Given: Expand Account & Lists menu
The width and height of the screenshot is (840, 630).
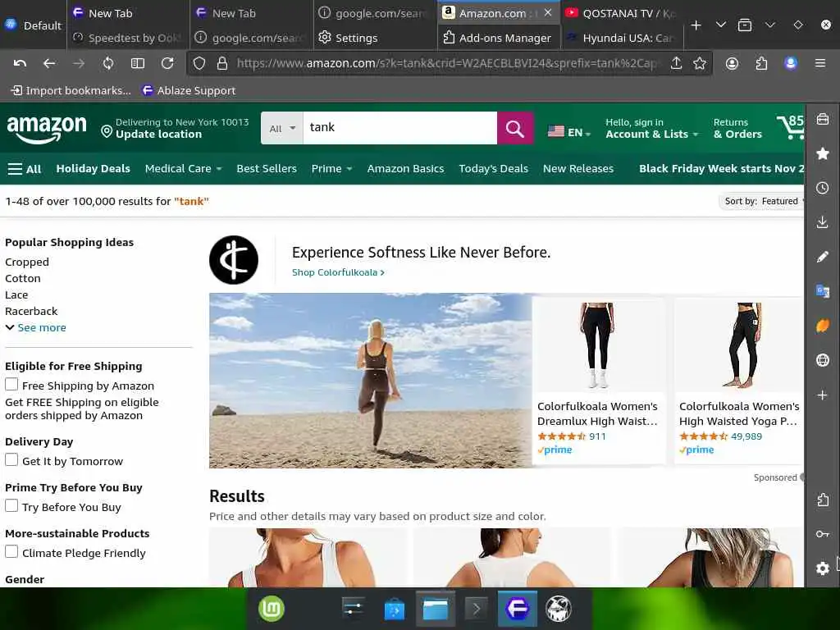Looking at the screenshot, I should coord(651,129).
